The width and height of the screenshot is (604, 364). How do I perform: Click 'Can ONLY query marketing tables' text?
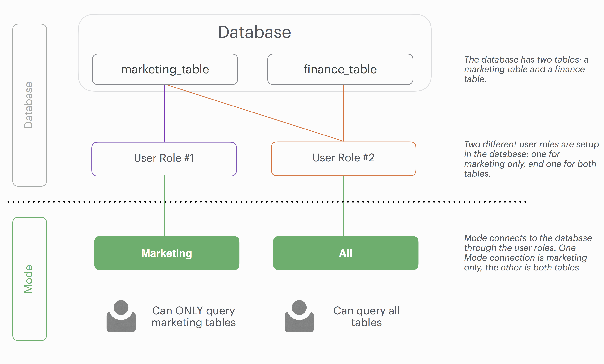pos(193,317)
